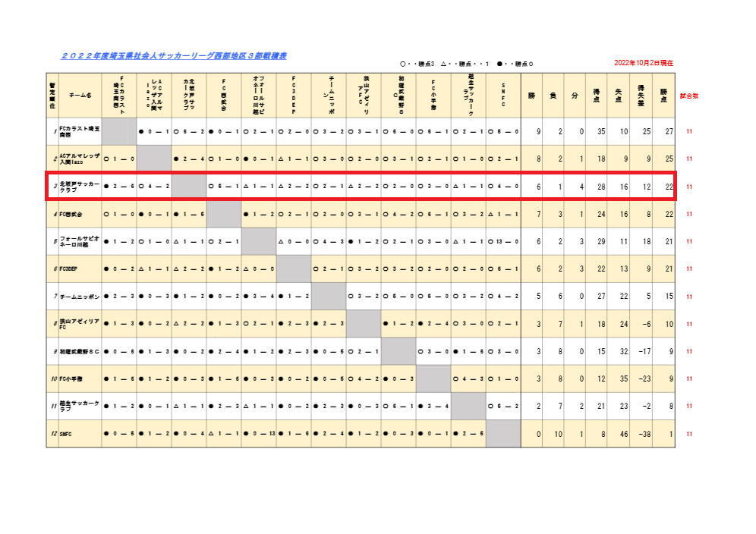Click the -38 goal difference value

click(642, 434)
